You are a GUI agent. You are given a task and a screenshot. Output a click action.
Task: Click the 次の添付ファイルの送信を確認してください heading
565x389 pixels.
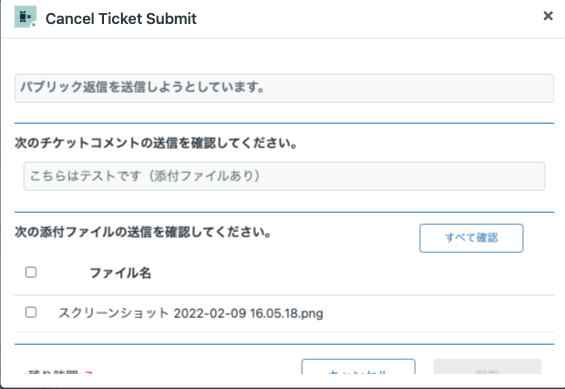(143, 232)
